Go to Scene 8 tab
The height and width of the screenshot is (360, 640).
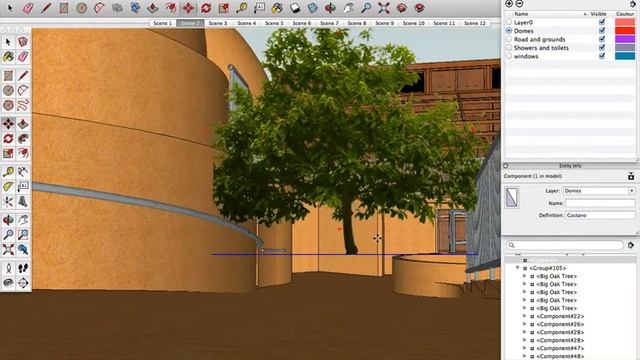[x=357, y=23]
